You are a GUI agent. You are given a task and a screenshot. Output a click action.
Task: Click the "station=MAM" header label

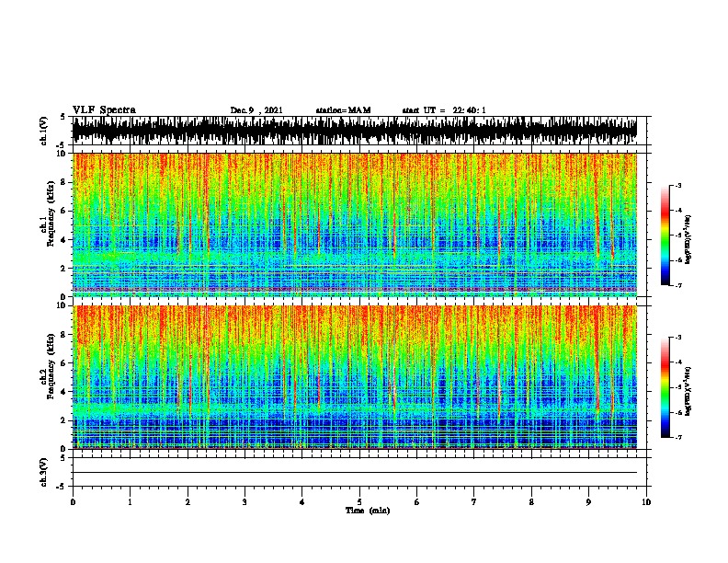[343, 110]
